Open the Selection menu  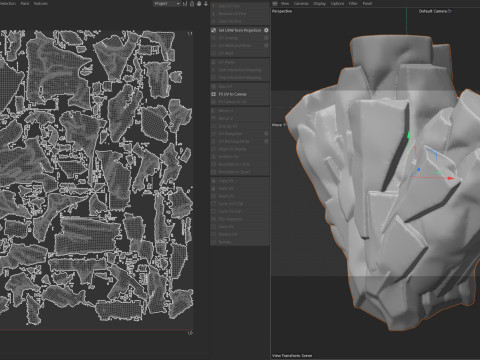(x=8, y=4)
